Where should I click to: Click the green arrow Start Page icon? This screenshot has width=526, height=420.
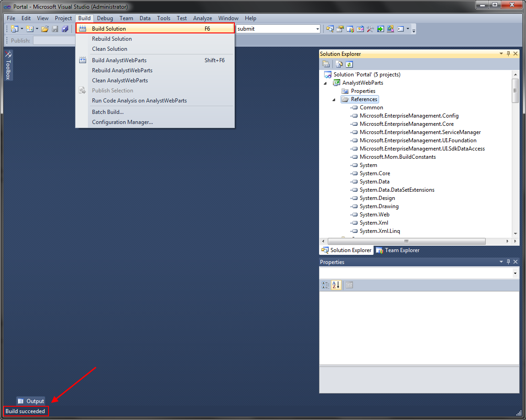pyautogui.click(x=380, y=29)
